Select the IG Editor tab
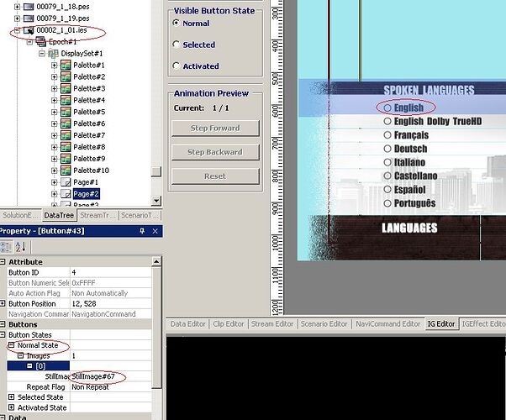Screen dimensions: 506x420 (x=441, y=324)
